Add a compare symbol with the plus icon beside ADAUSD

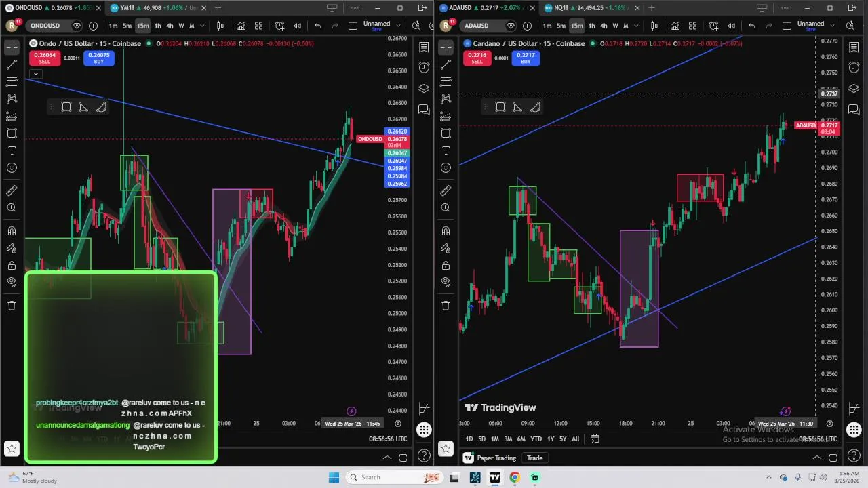(x=527, y=26)
